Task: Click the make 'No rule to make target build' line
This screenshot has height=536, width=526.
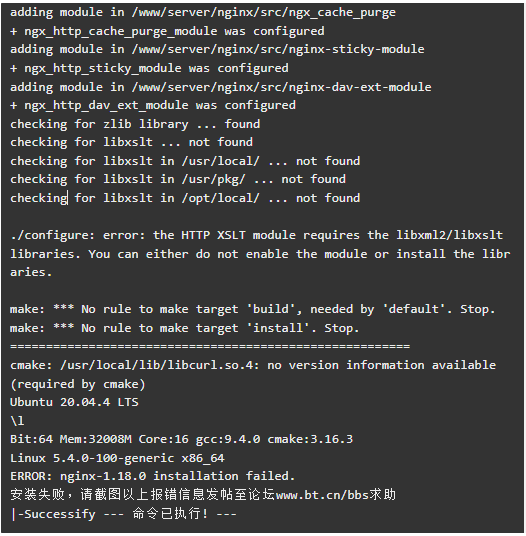Action: [253, 309]
